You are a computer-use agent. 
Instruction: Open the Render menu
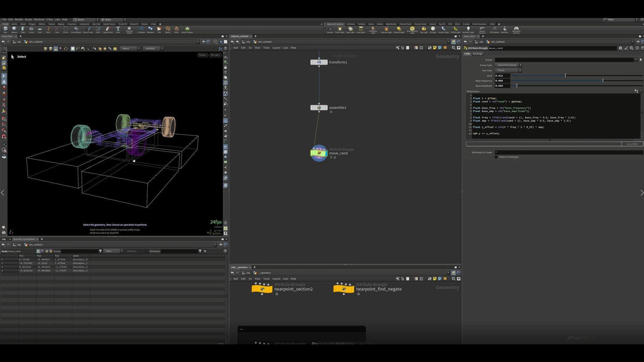pyautogui.click(x=19, y=19)
